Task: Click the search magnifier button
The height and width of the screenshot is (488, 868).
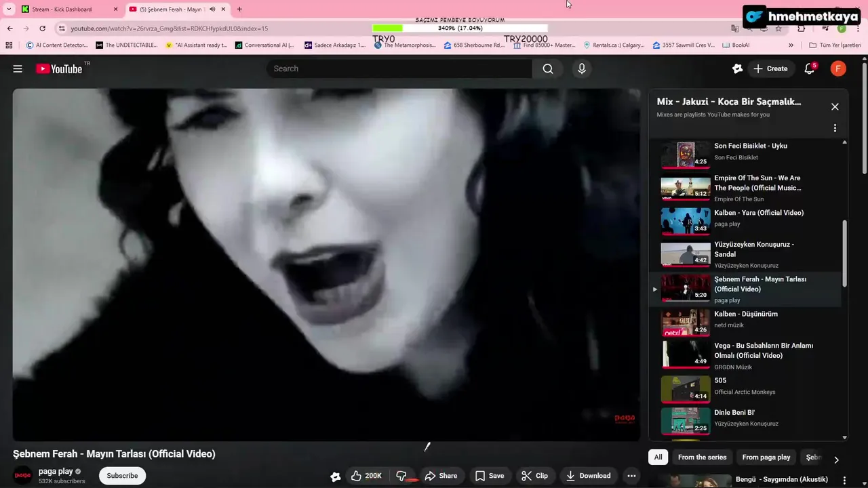Action: coord(548,68)
